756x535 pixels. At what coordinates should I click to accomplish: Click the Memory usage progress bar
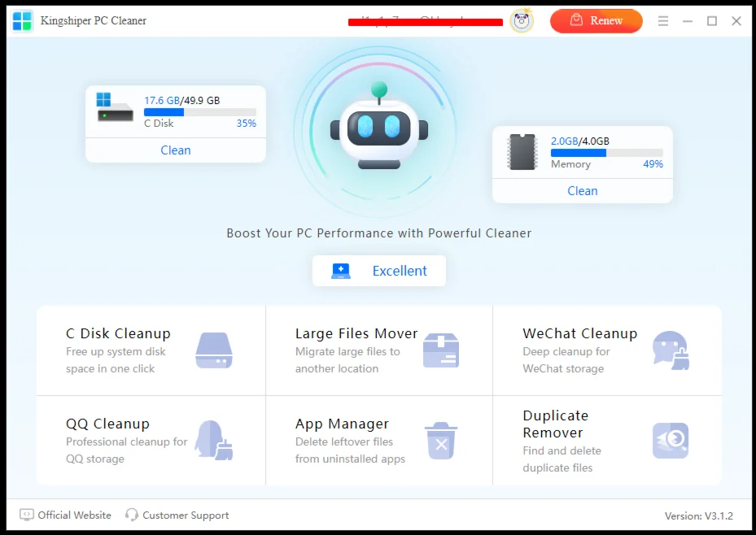pyautogui.click(x=606, y=153)
